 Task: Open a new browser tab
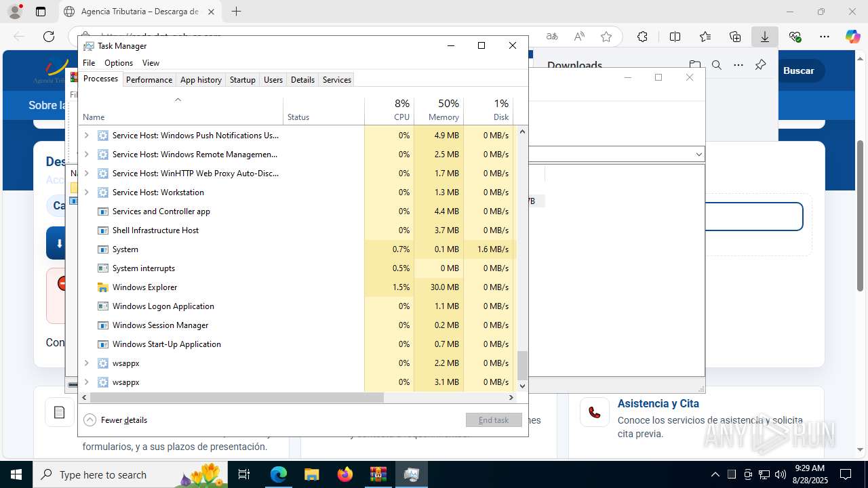pyautogui.click(x=236, y=12)
